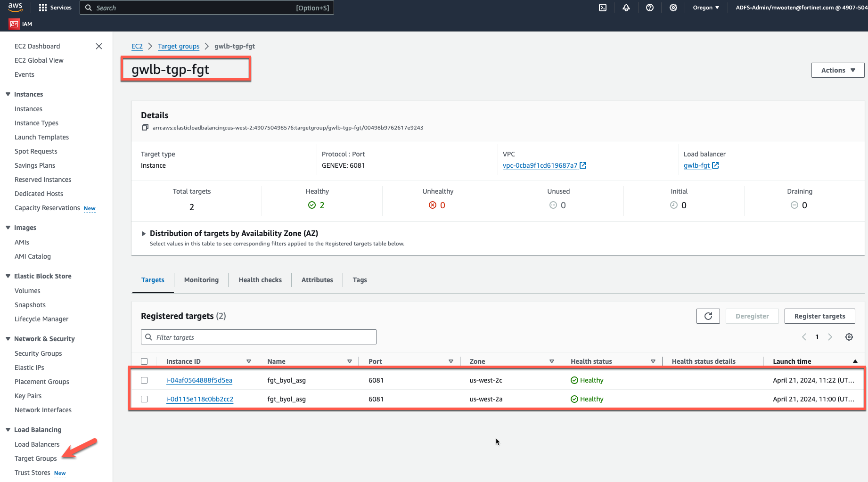Open the vpc-0cba9f1cd619687a7 link
This screenshot has width=868, height=482.
coord(540,165)
